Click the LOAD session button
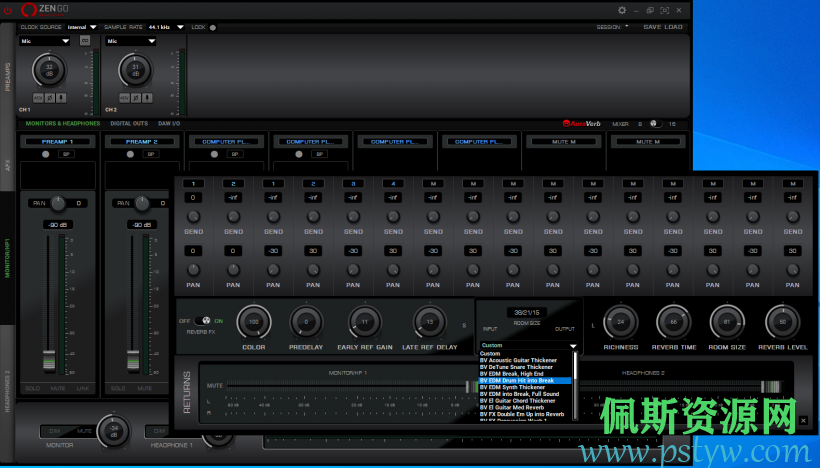Image resolution: width=820 pixels, height=468 pixels. pos(675,27)
